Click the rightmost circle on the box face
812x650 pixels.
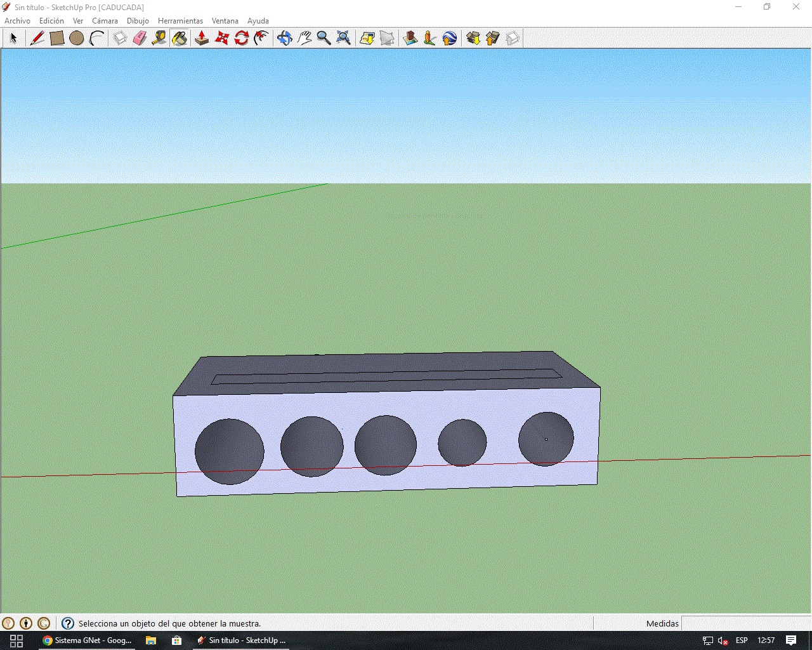[546, 439]
